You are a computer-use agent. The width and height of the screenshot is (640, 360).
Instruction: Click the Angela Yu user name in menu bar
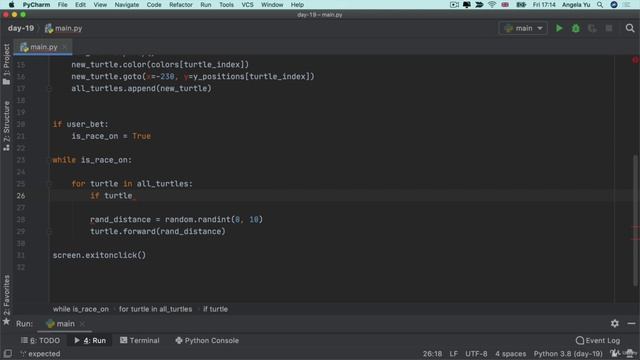(x=576, y=5)
